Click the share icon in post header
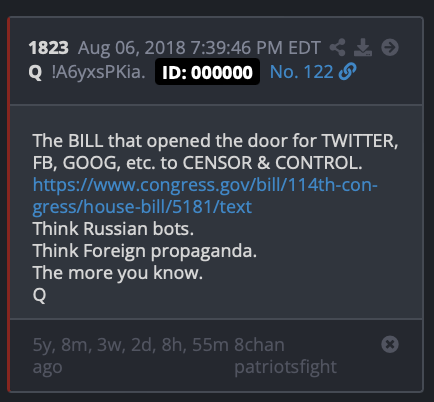This screenshot has height=402, width=434. tap(337, 47)
